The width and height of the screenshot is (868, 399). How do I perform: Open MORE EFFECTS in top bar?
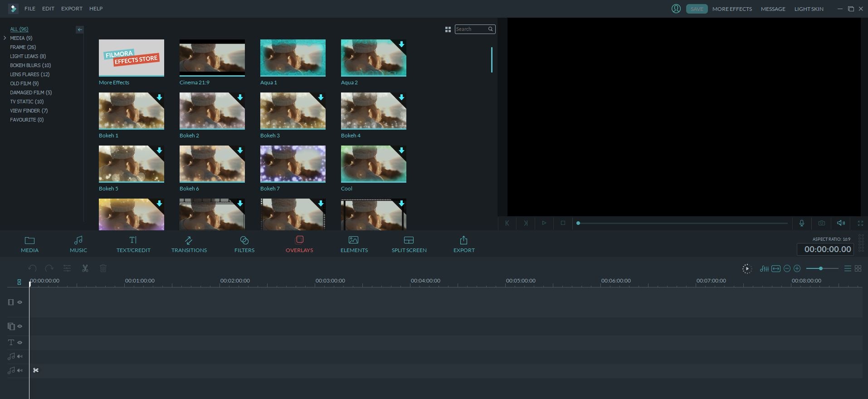[x=732, y=9]
